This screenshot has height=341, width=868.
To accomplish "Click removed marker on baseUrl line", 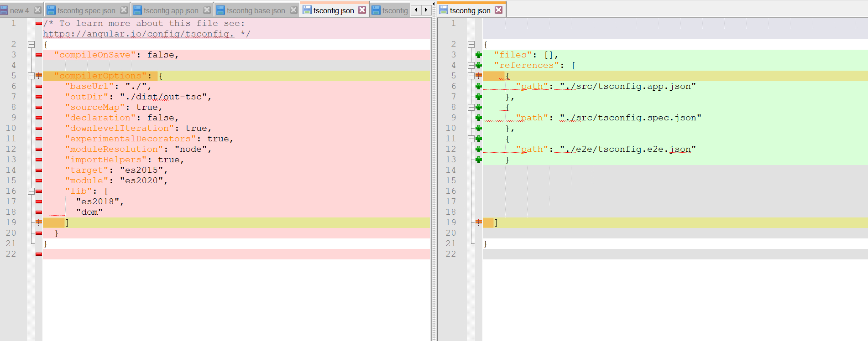I will 39,86.
